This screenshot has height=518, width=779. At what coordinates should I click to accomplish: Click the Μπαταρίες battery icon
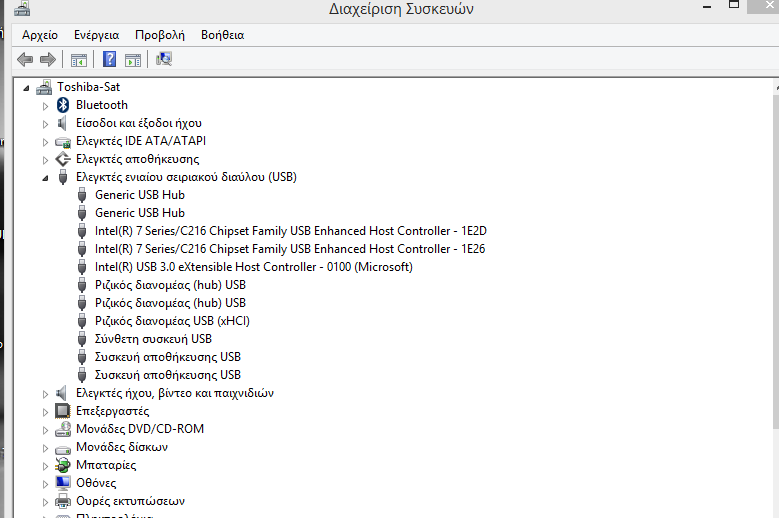point(63,465)
